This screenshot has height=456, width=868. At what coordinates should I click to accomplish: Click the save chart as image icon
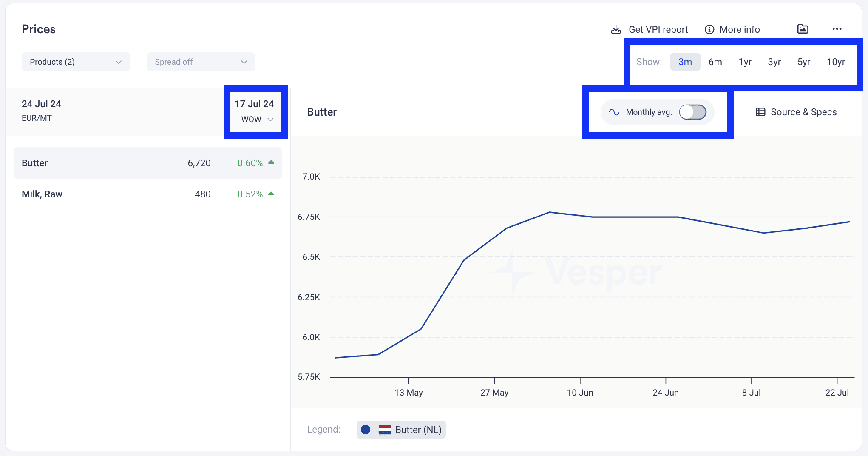pyautogui.click(x=803, y=29)
